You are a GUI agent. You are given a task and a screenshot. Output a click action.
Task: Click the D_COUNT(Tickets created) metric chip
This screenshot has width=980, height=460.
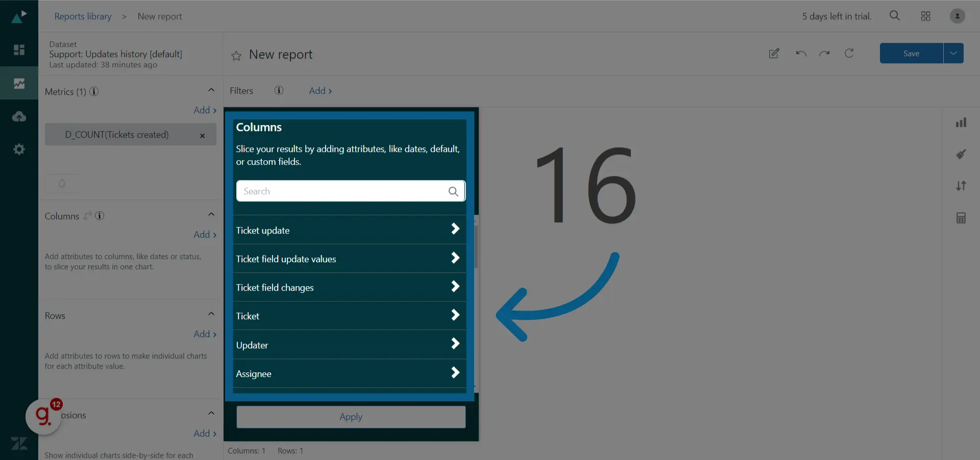pyautogui.click(x=130, y=135)
